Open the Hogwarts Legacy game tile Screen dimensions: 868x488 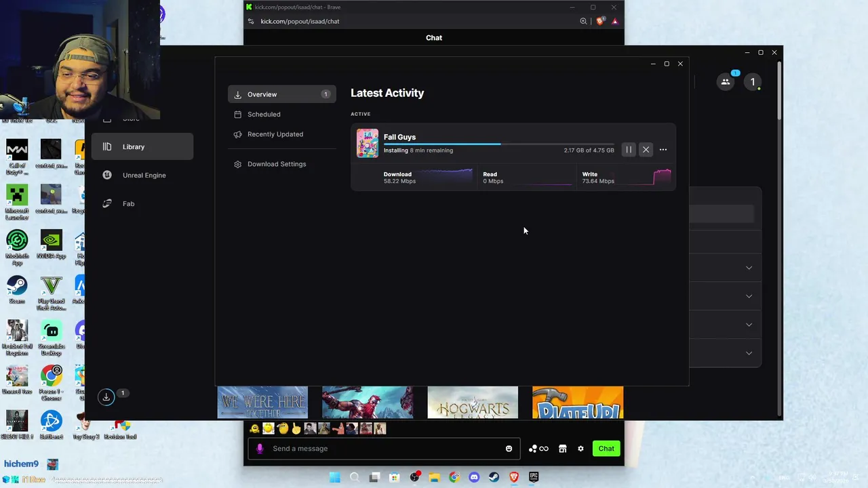click(x=473, y=403)
